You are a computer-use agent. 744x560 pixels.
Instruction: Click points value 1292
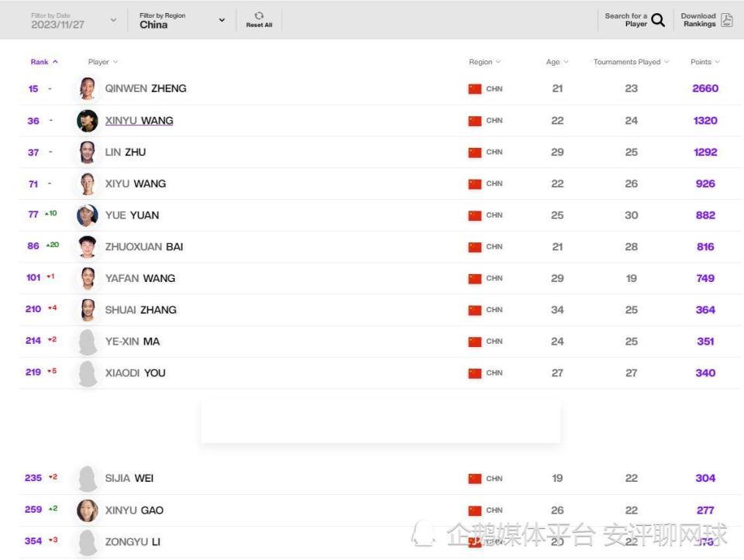coord(705,153)
